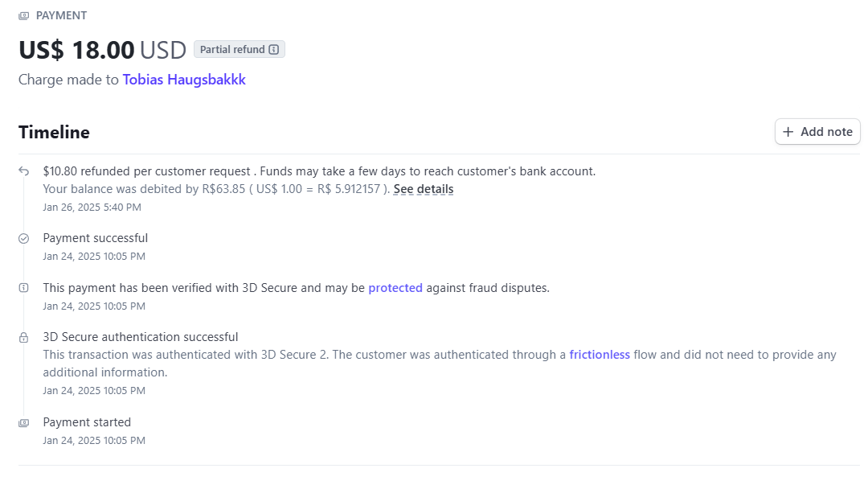Click 3D Secure authentication successful entry
The image size is (868, 481).
click(141, 337)
